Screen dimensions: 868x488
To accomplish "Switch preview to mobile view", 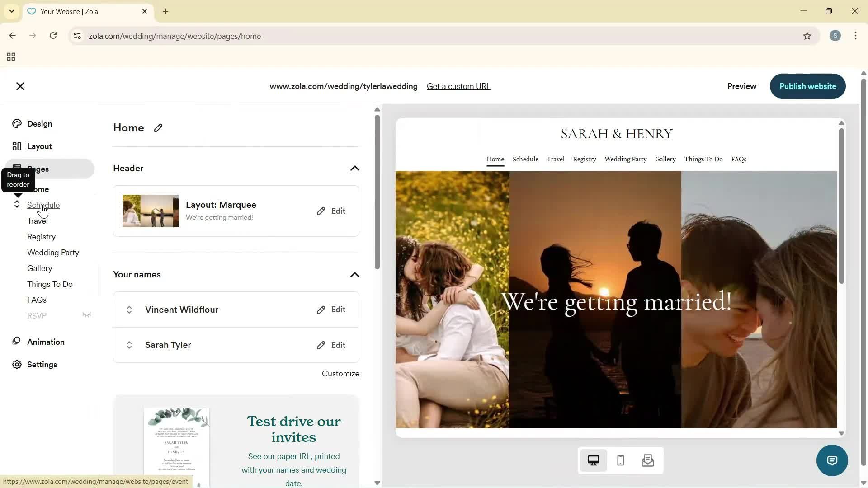I will click(x=620, y=460).
